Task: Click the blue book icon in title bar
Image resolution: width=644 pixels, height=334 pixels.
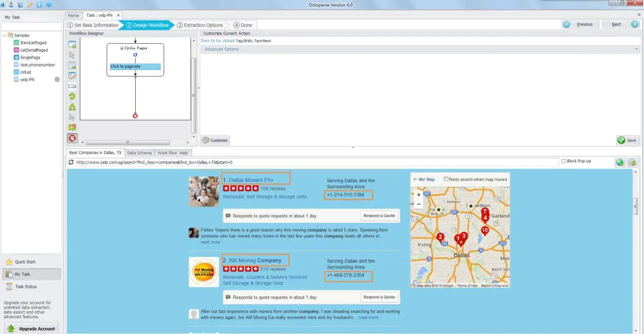Action: pos(20,5)
